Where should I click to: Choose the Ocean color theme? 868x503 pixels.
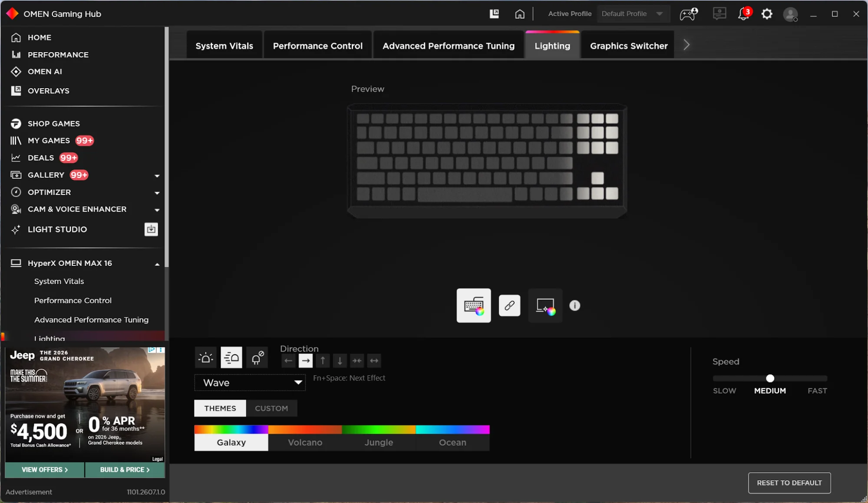click(x=452, y=438)
